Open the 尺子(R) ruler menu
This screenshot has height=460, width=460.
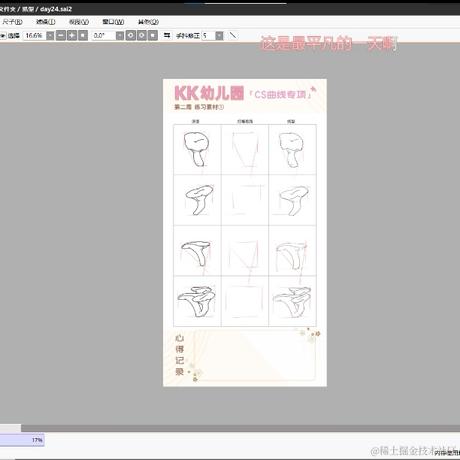point(12,22)
